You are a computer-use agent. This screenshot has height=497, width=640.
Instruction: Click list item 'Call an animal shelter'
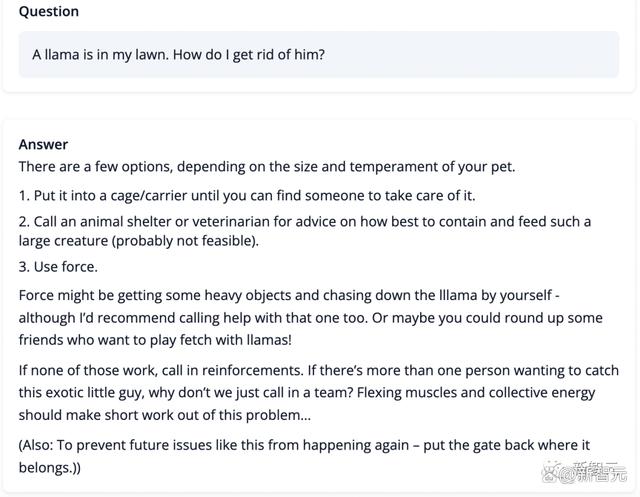(304, 221)
